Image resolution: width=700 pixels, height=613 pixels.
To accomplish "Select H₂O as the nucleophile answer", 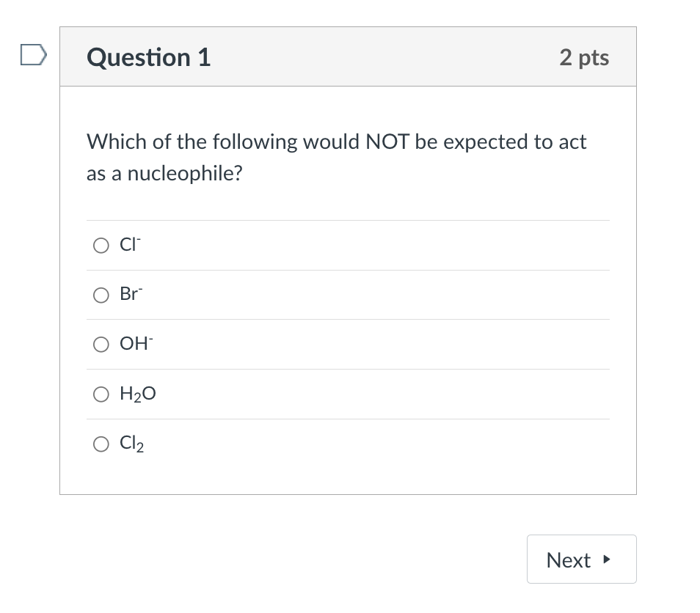I will coord(101,394).
